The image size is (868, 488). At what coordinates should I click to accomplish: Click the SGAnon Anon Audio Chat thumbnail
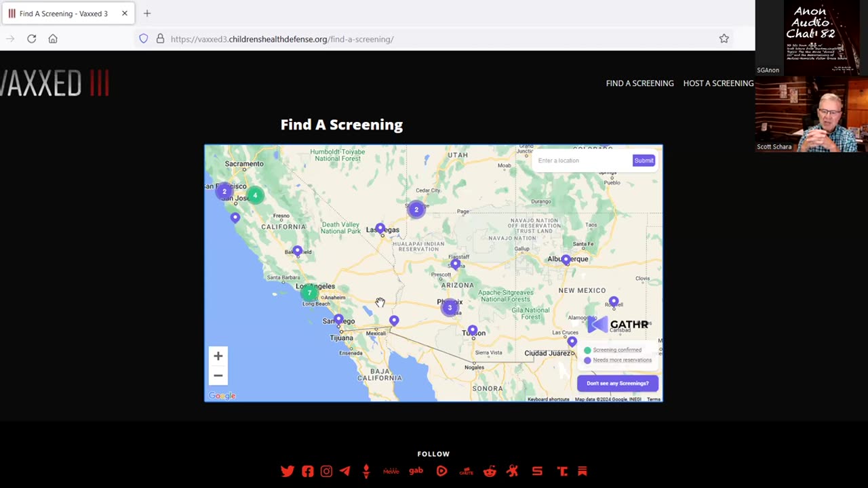(x=812, y=38)
